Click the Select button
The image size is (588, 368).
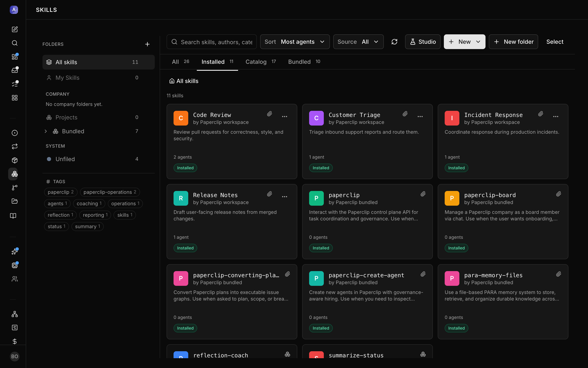555,42
